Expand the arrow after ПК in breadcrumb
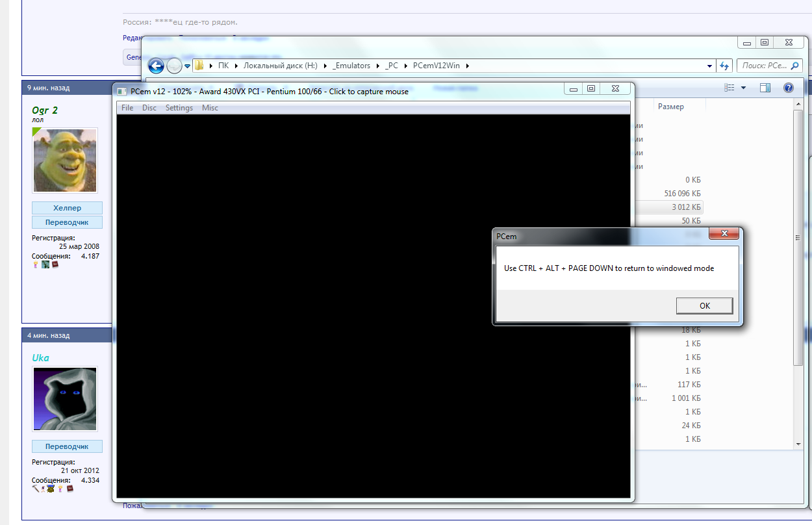The image size is (812, 525). coord(236,66)
